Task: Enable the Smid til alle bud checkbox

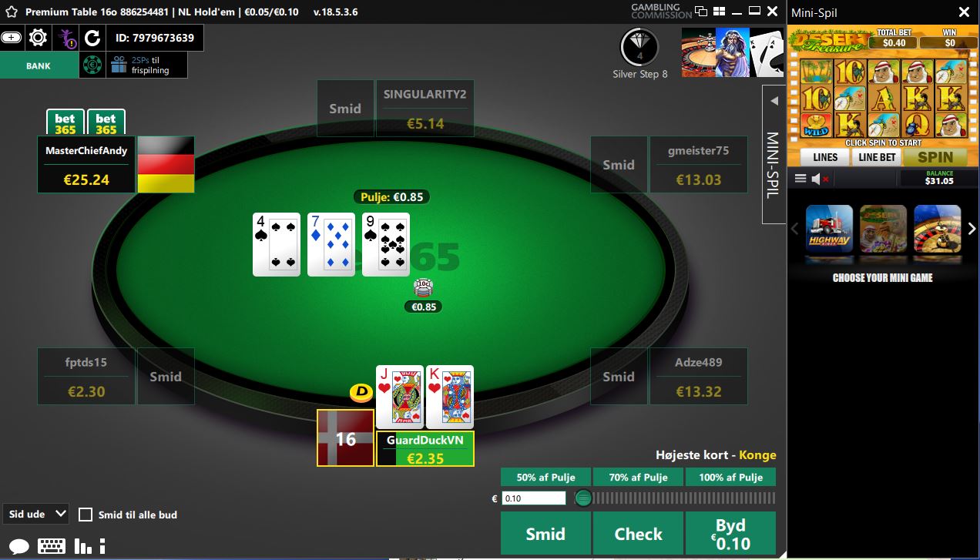Action: tap(86, 515)
